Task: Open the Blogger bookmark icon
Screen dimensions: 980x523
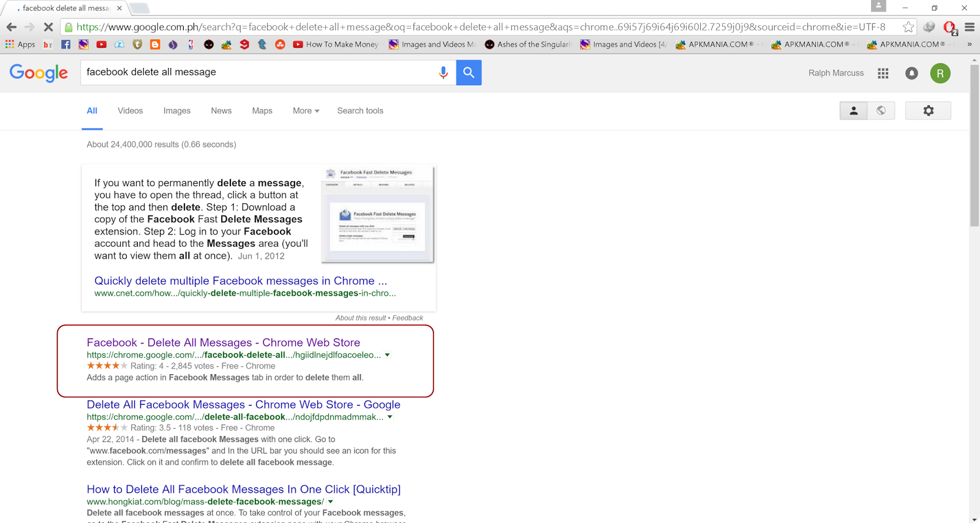Action: [x=155, y=44]
